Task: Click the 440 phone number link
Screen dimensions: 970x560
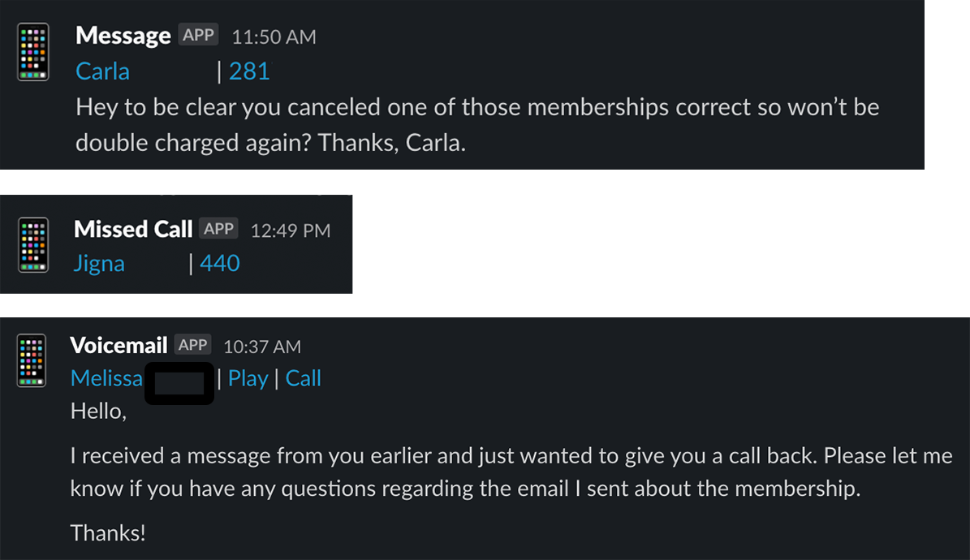Action: point(220,263)
